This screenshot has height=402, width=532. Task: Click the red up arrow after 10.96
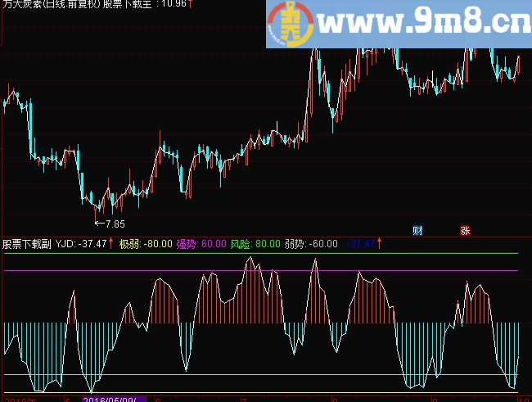pyautogui.click(x=191, y=4)
